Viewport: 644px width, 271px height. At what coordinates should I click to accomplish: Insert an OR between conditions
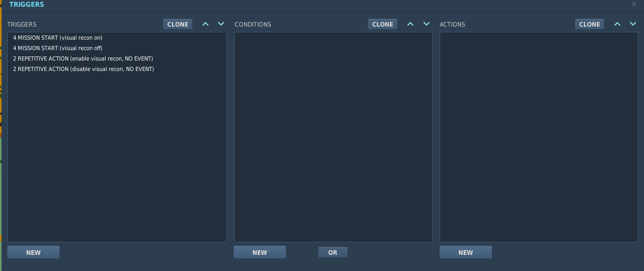[x=333, y=252]
